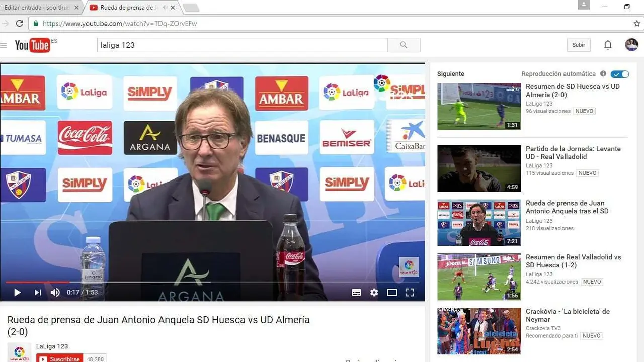Open the 7:21 Rueda de prensa thumbnail

pyautogui.click(x=479, y=223)
